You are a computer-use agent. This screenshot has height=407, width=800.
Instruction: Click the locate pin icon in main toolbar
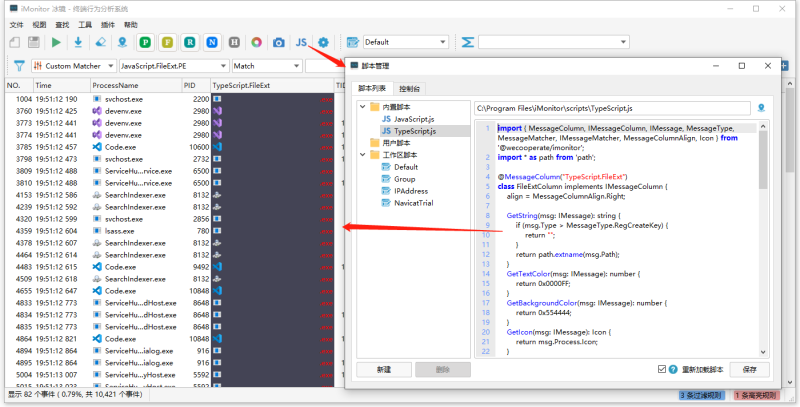click(x=122, y=42)
